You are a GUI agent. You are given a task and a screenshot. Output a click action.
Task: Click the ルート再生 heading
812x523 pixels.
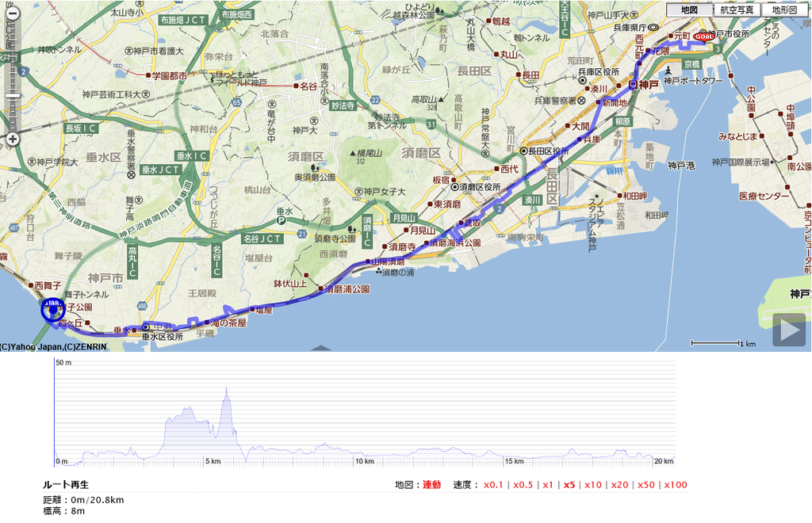point(66,485)
